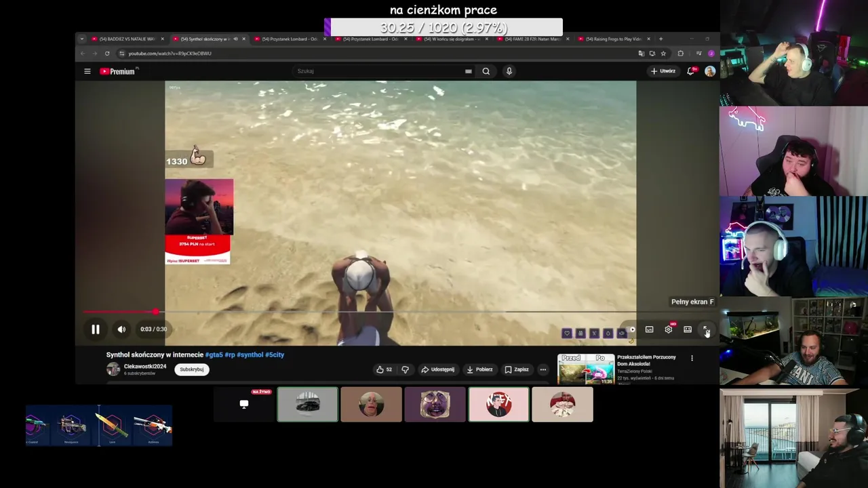Click the Superbet ad banner in video
This screenshot has width=868, height=488.
[x=197, y=249]
